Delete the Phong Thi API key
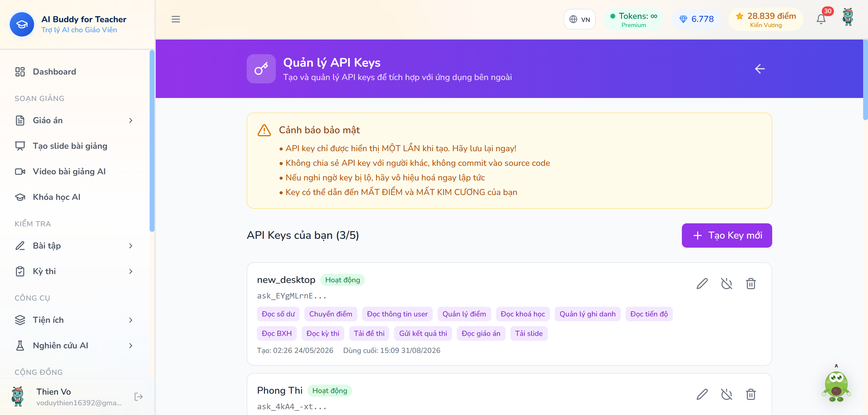This screenshot has width=868, height=415. click(751, 394)
